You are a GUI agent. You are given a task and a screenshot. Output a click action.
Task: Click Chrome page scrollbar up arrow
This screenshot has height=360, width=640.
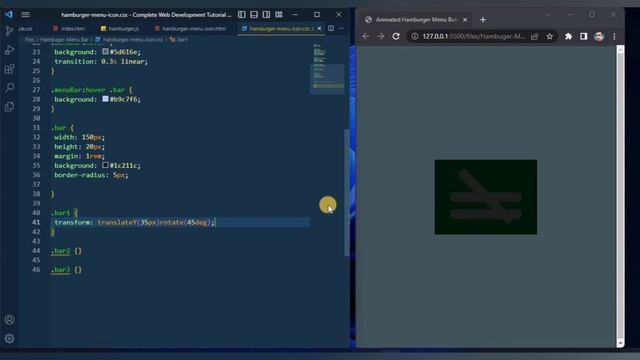pyautogui.click(x=620, y=50)
